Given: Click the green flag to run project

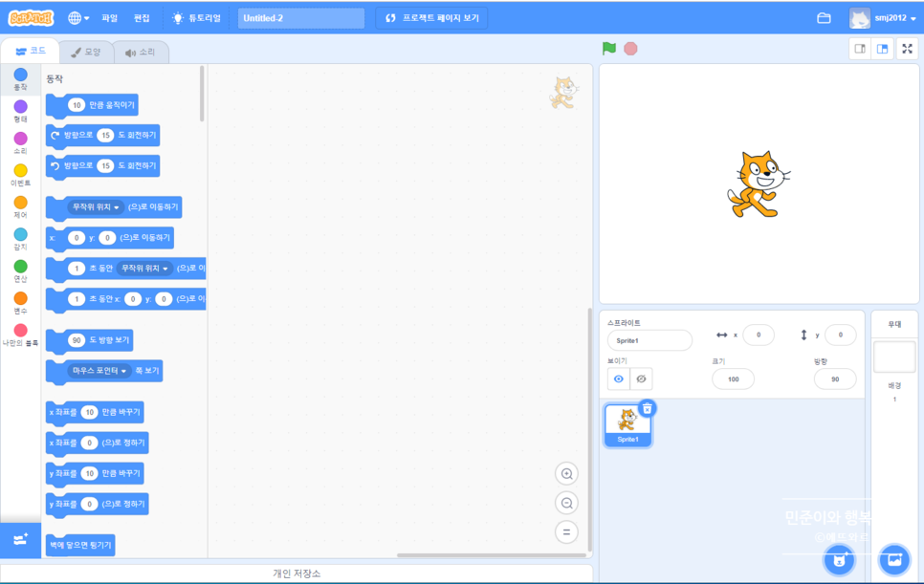Looking at the screenshot, I should [x=609, y=49].
